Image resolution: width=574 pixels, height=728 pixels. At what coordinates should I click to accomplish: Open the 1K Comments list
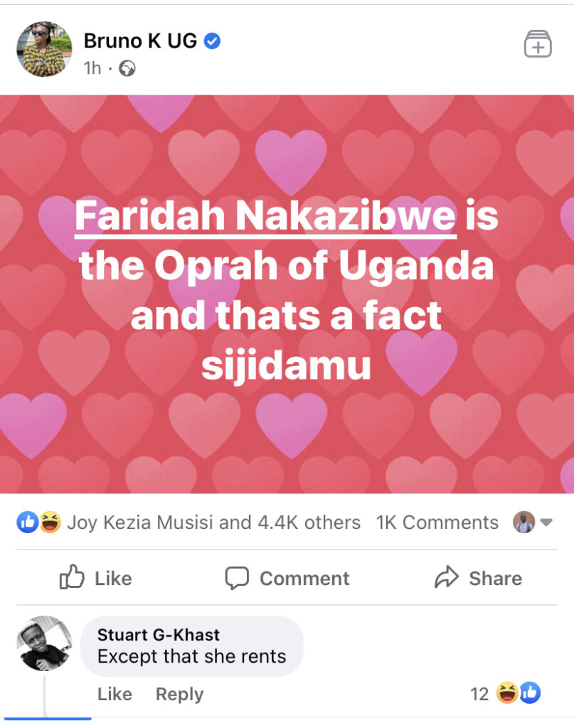tap(437, 523)
